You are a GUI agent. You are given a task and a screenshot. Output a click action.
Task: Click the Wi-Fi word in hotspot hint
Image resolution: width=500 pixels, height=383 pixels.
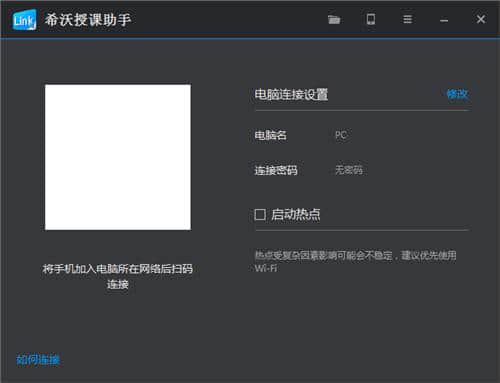[x=266, y=268]
